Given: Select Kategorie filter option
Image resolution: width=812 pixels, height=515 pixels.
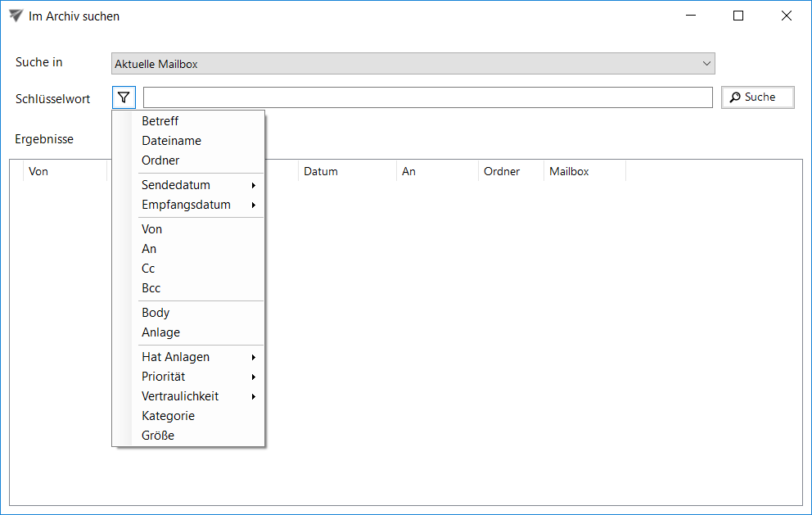Looking at the screenshot, I should (x=168, y=416).
